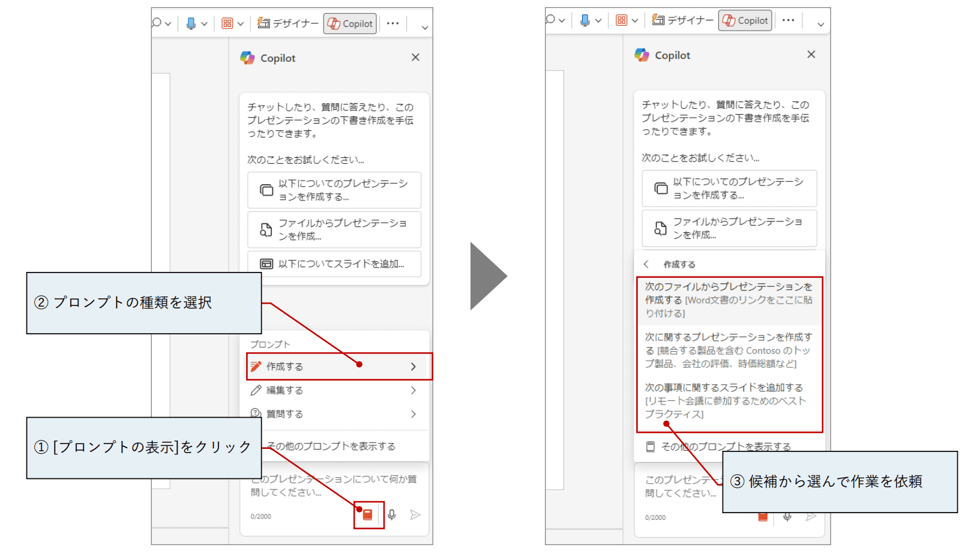Close the Copilot pane in right screenshot

(811, 54)
